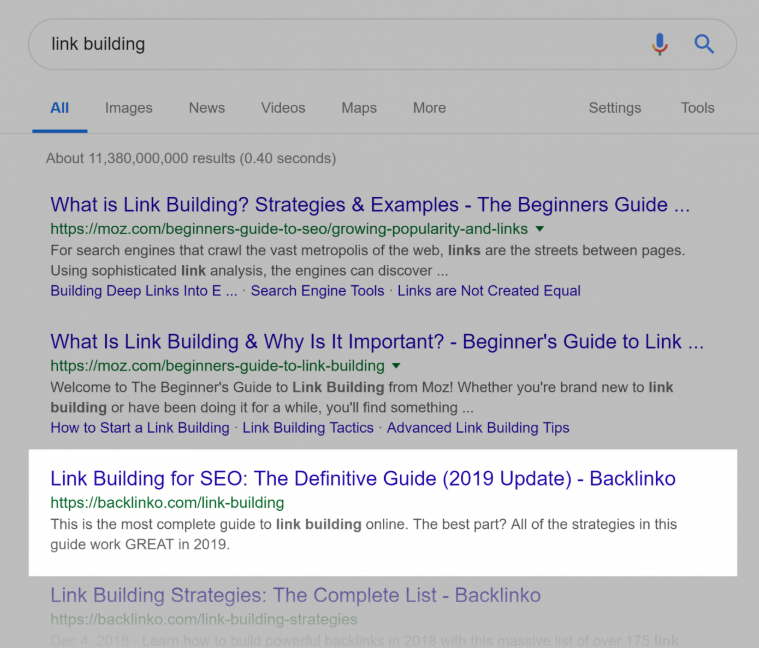Open 'Link Building Tactics' sitelink
Viewport: 759px width, 648px height.
pos(308,428)
